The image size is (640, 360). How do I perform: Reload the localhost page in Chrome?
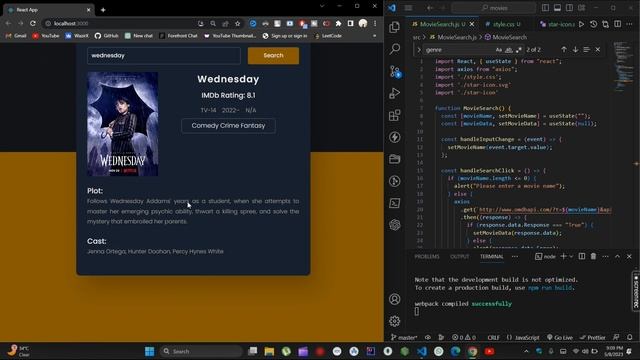click(x=33, y=24)
